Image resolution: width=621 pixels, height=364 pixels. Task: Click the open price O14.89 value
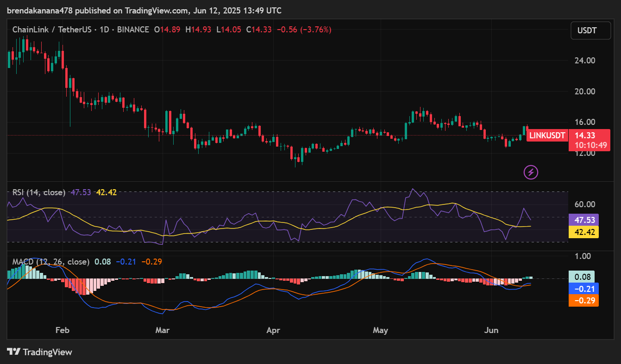click(168, 30)
